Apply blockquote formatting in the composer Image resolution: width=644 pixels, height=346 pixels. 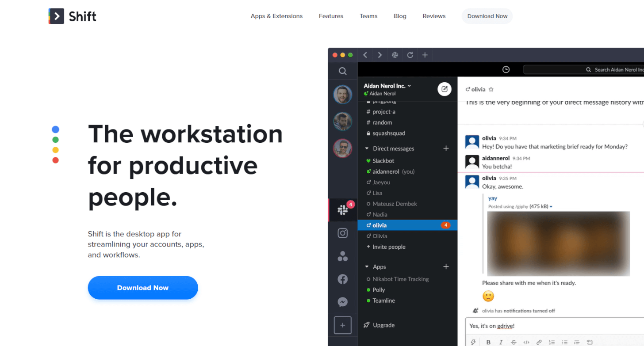click(x=577, y=342)
